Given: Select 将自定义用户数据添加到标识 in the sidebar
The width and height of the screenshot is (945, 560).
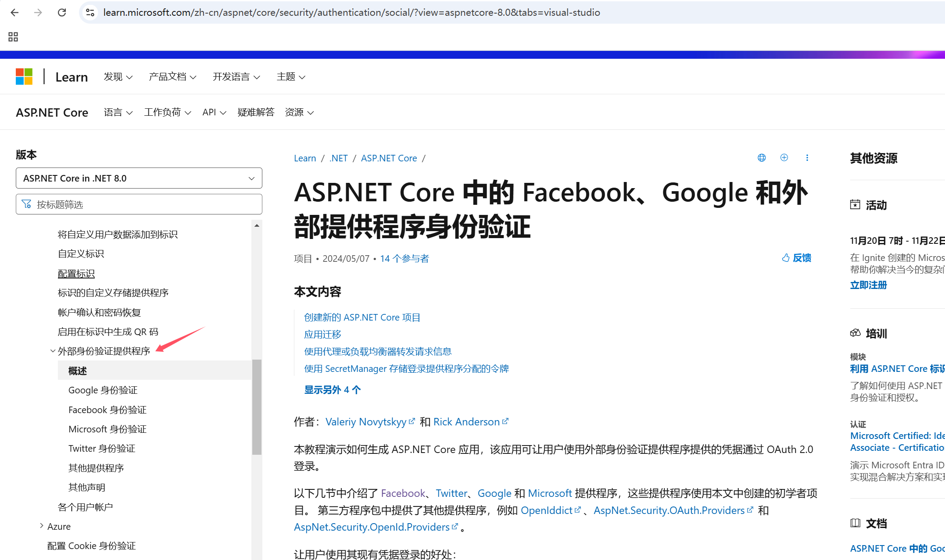Looking at the screenshot, I should (118, 235).
